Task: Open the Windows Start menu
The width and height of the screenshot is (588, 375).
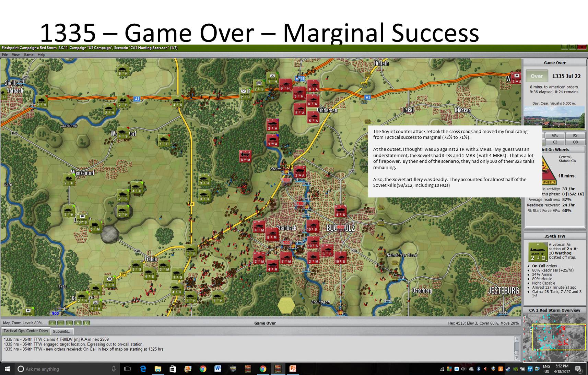Action: pyautogui.click(x=7, y=369)
